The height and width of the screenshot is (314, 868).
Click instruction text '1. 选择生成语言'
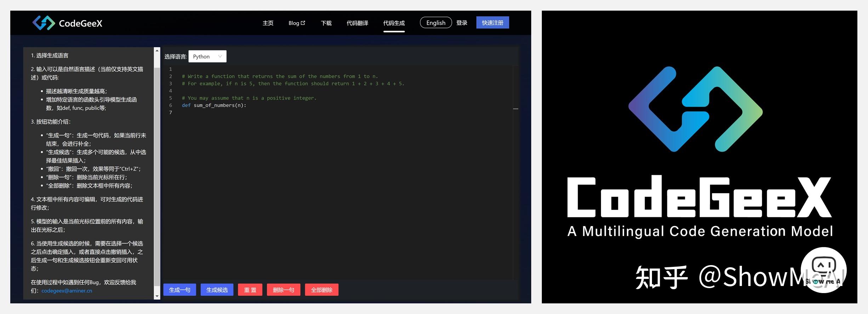pos(50,56)
